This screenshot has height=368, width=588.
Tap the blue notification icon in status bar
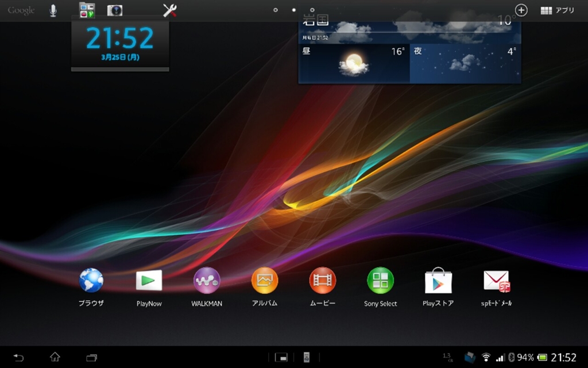tap(470, 357)
